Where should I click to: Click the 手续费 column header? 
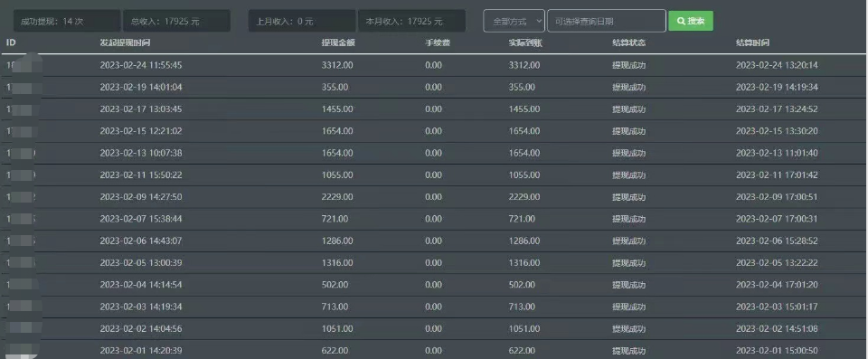pos(438,43)
